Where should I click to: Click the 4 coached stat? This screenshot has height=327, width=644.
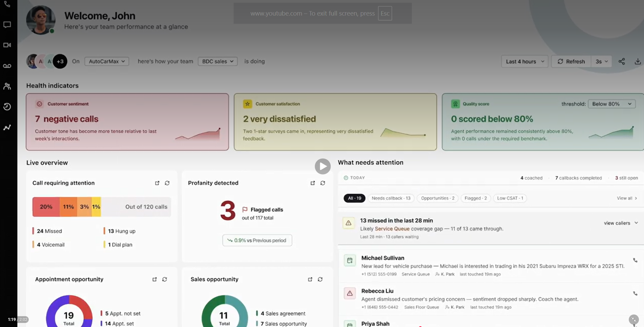tap(531, 178)
